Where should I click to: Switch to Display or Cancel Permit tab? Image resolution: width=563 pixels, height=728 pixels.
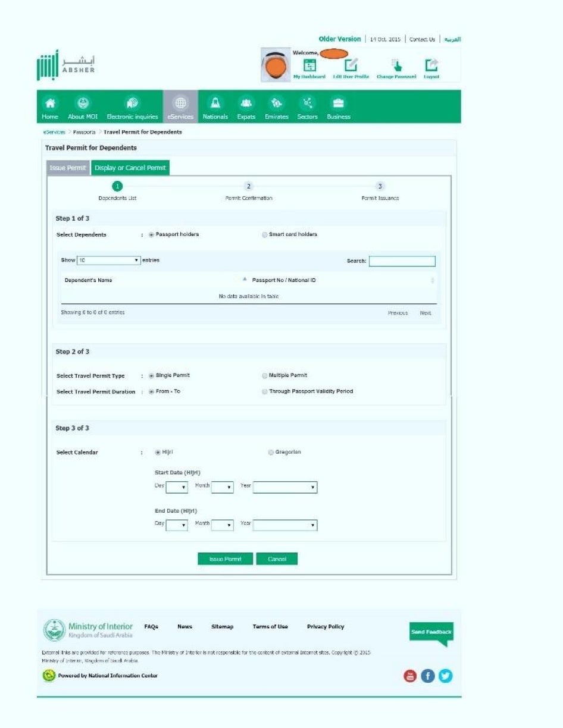click(x=130, y=168)
